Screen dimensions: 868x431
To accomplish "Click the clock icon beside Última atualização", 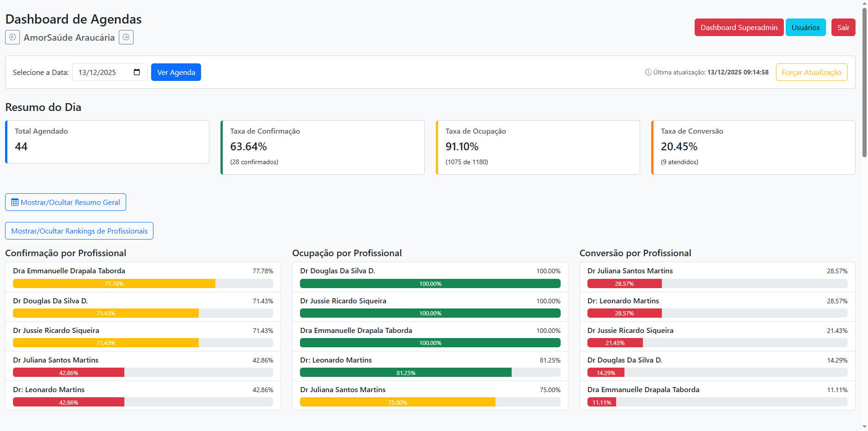I will point(648,72).
